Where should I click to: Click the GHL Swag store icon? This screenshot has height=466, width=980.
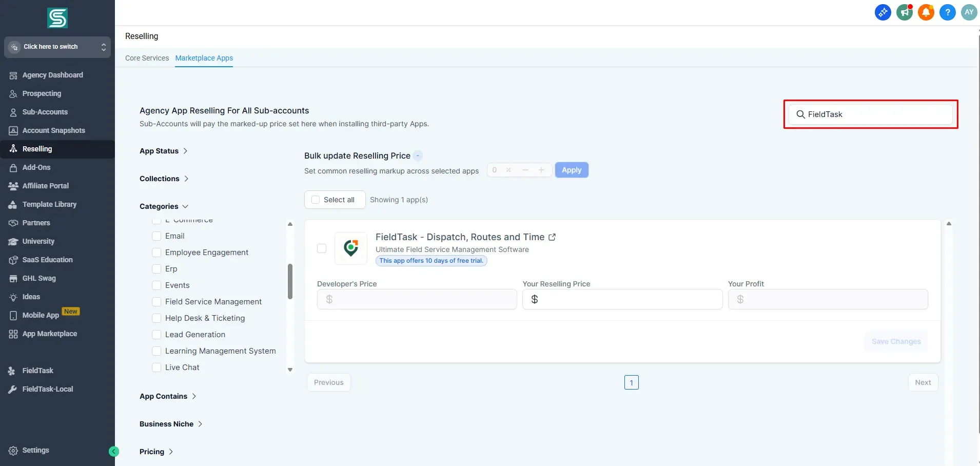coord(13,279)
